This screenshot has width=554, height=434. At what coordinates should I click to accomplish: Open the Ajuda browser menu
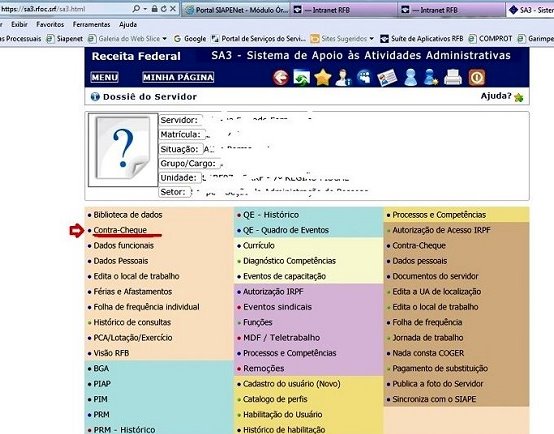(128, 24)
